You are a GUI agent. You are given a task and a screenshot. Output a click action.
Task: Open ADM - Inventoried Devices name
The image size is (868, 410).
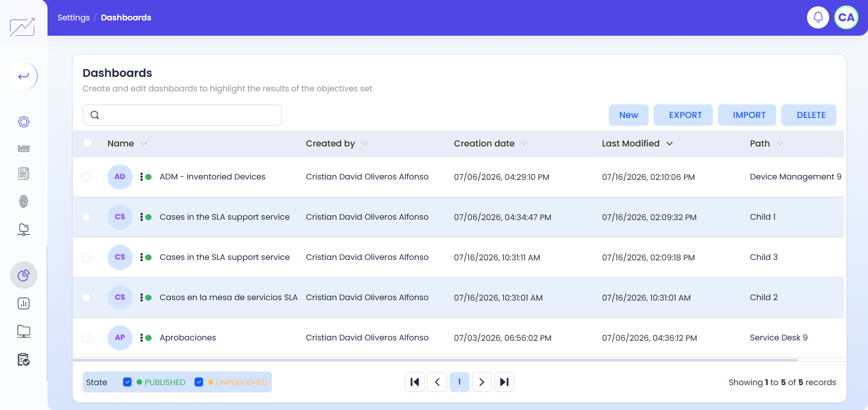point(213,177)
